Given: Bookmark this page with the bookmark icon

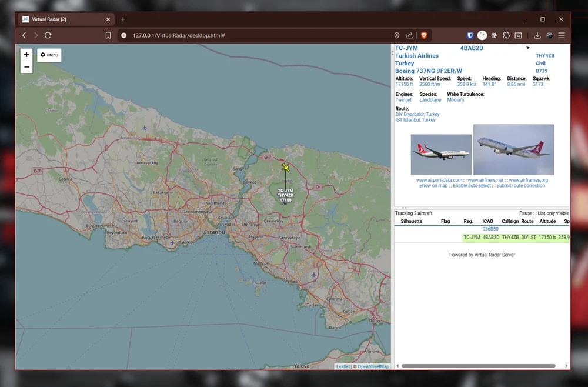Looking at the screenshot, I should coord(108,35).
